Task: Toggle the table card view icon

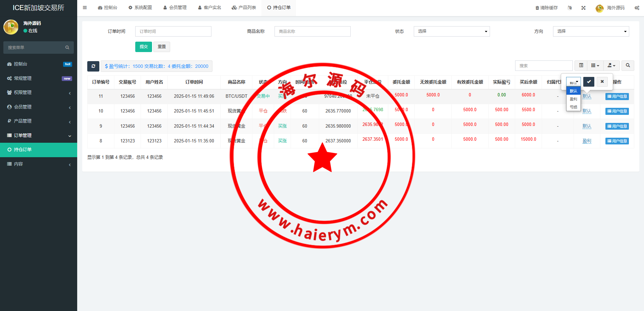Action: pyautogui.click(x=581, y=65)
